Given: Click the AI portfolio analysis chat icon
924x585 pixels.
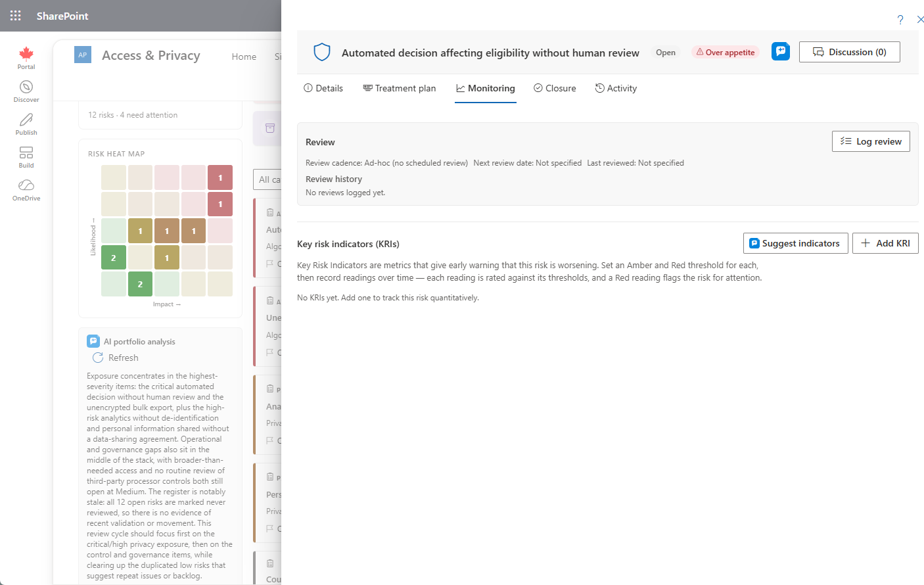Looking at the screenshot, I should (x=93, y=341).
